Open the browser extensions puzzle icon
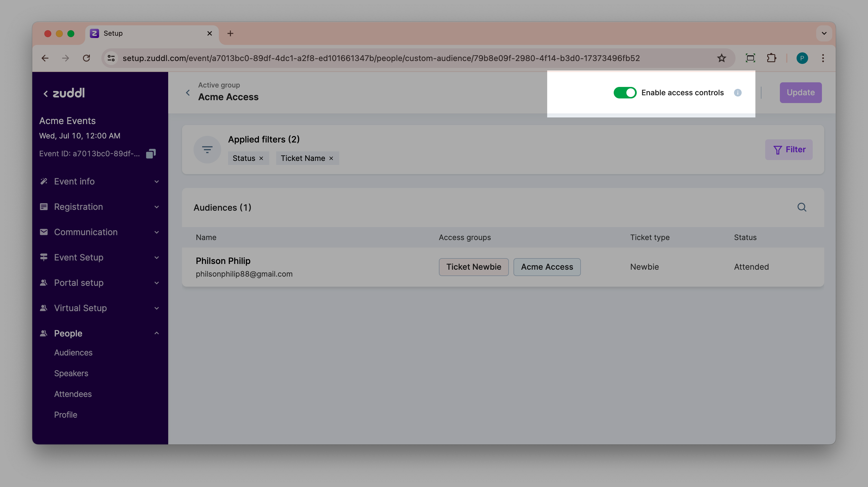The height and width of the screenshot is (487, 868). click(x=771, y=58)
